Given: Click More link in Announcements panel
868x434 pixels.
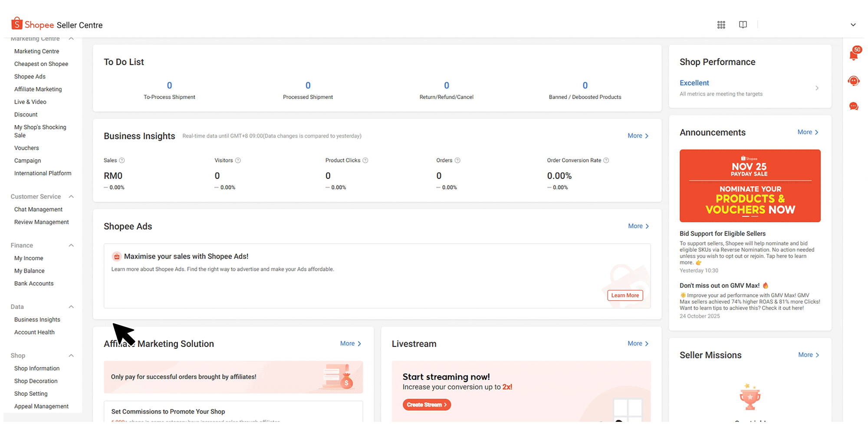Looking at the screenshot, I should click(x=808, y=132).
